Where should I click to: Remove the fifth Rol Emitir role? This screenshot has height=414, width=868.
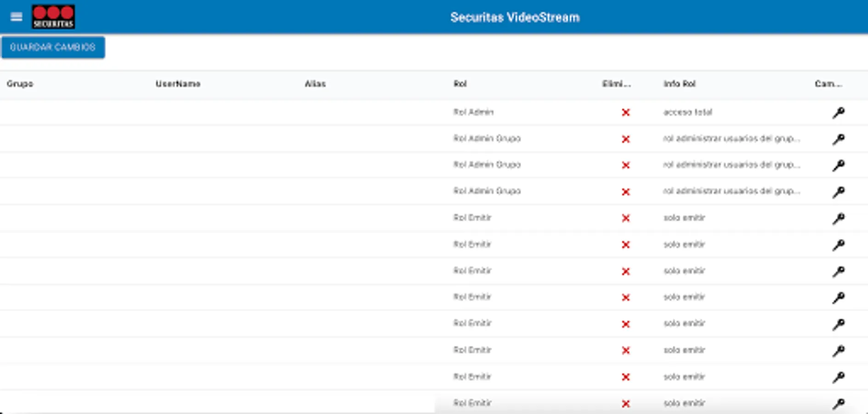(626, 323)
